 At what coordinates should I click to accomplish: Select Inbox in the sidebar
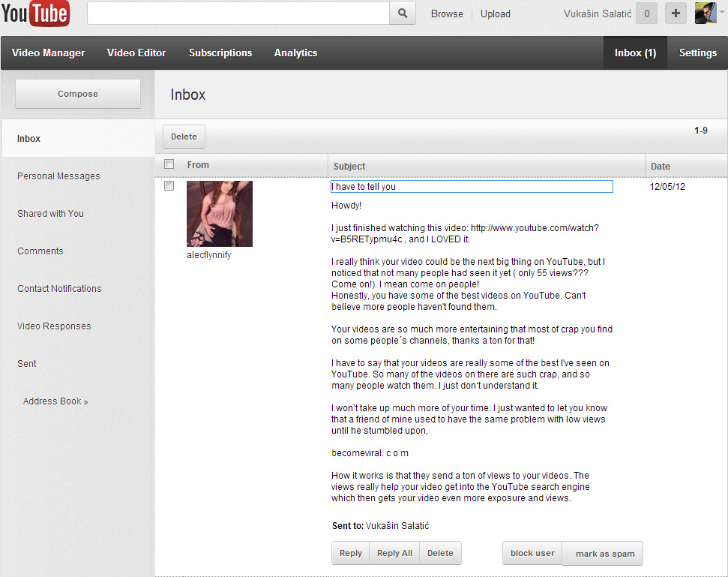pos(78,139)
